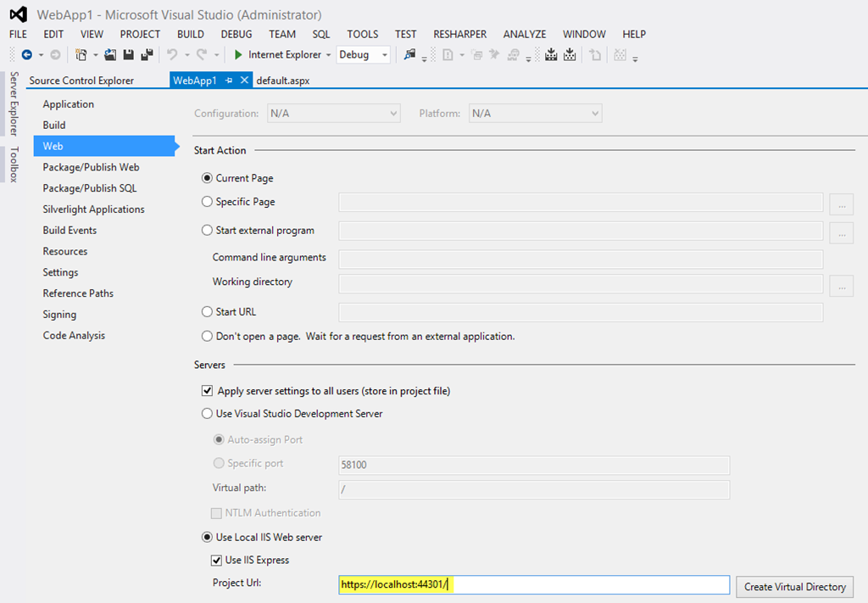Image resolution: width=868 pixels, height=603 pixels.
Task: Click the Save floppy disk icon
Action: point(129,55)
